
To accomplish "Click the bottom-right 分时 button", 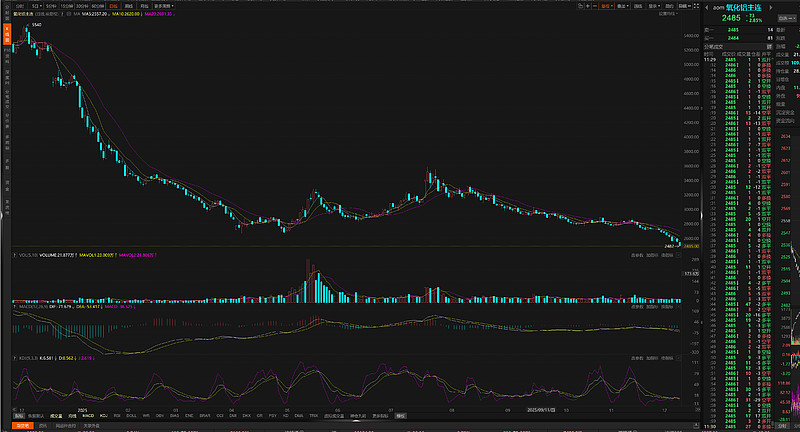I will 782,425.
